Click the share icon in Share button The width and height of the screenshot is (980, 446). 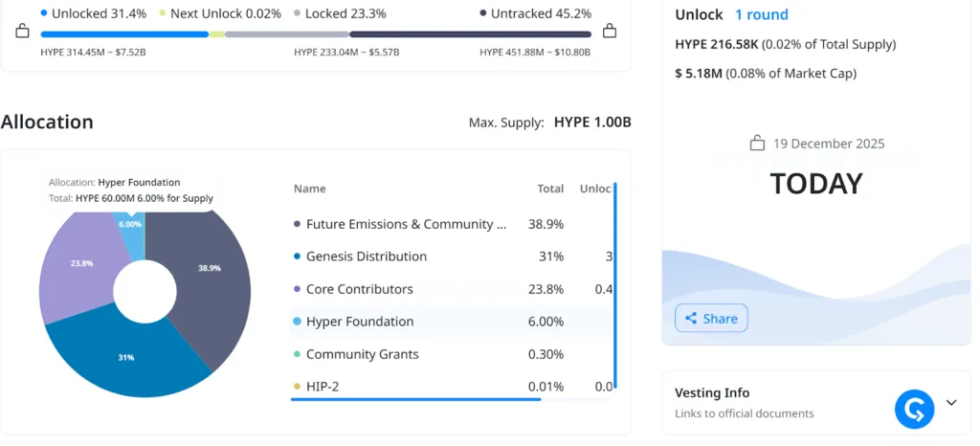pos(691,319)
